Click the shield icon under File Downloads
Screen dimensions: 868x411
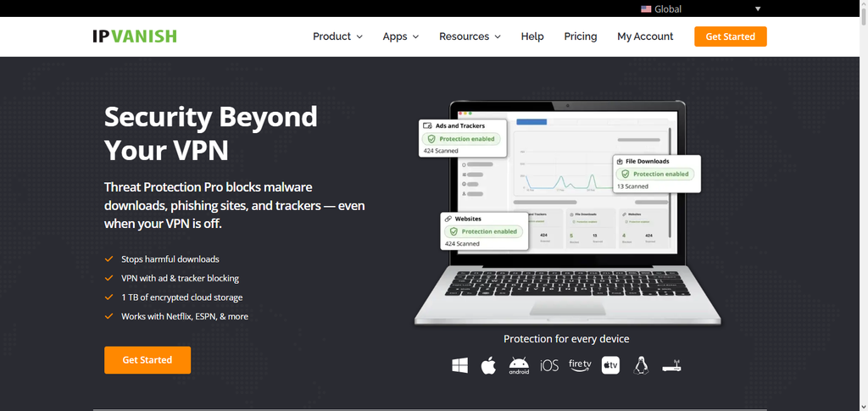(625, 174)
